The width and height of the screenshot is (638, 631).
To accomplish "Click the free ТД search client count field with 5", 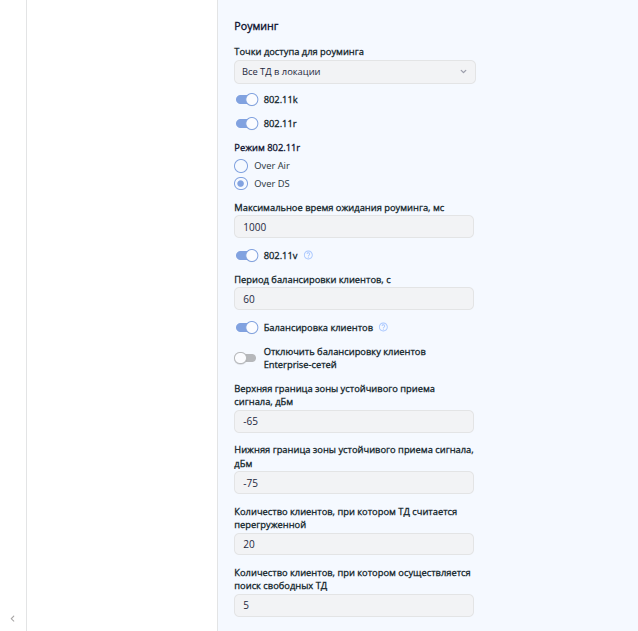I will [x=354, y=605].
